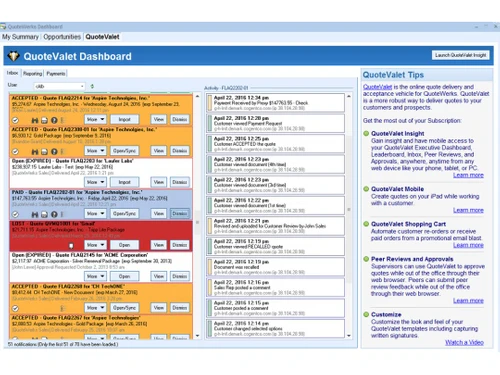Open More dropdown in ACME Corporation row
The height and width of the screenshot is (375, 500).
(x=95, y=276)
